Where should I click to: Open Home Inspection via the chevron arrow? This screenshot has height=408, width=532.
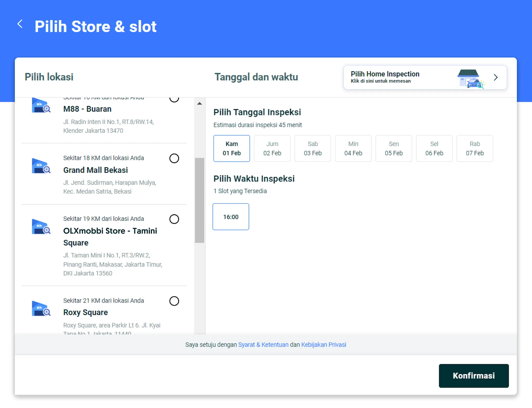tap(496, 77)
